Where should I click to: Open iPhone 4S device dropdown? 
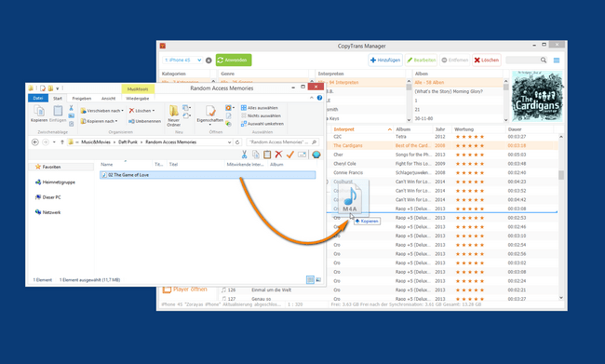[x=182, y=61]
